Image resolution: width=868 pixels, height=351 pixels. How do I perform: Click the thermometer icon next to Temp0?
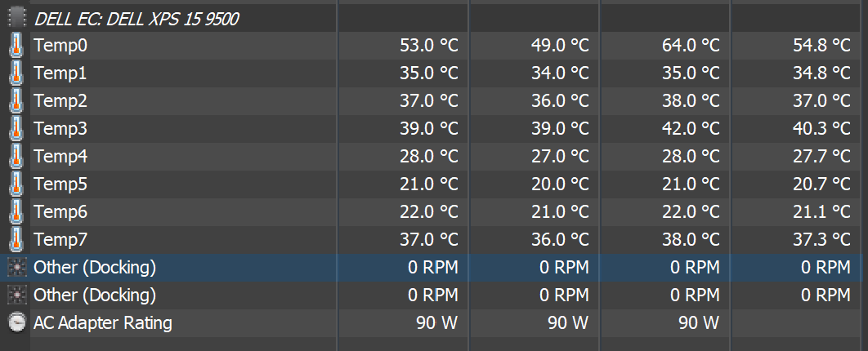[16, 46]
